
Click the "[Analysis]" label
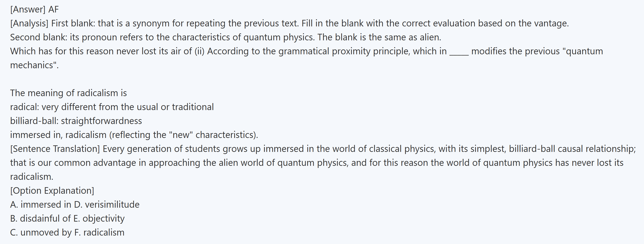coord(29,23)
